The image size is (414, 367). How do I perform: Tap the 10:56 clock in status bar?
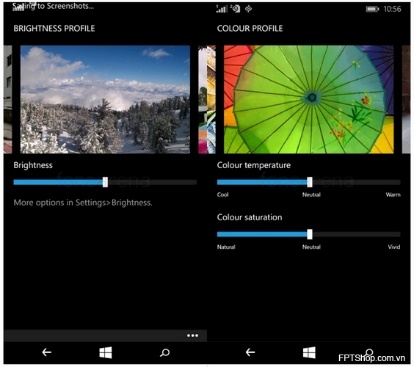(392, 9)
